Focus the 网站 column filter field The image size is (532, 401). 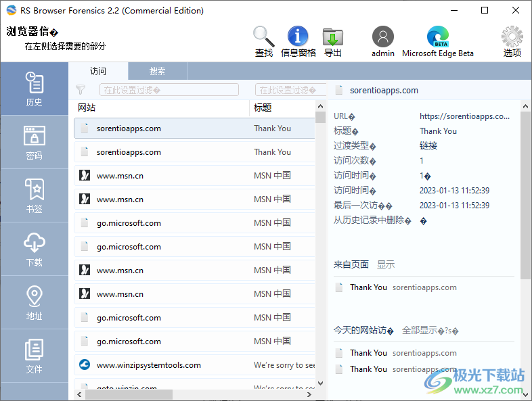169,90
